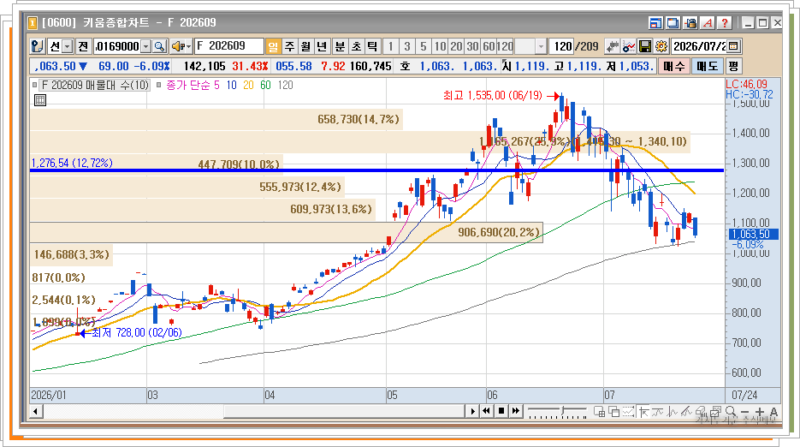Click the 매도 sell button
800x447 pixels.
pyautogui.click(x=707, y=66)
